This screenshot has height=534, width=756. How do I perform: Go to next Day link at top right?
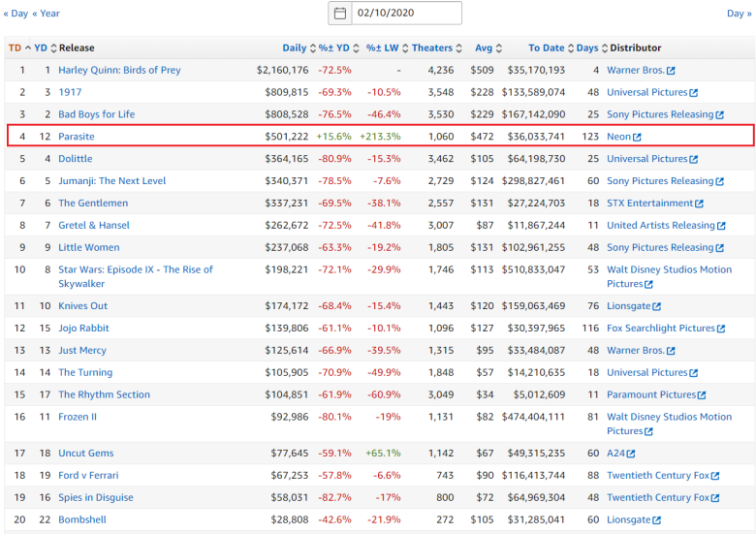click(x=739, y=14)
